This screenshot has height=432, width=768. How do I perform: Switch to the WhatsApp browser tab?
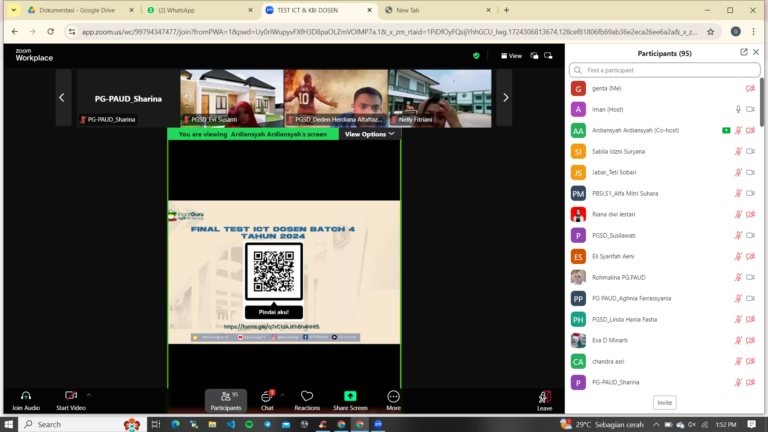coord(200,10)
